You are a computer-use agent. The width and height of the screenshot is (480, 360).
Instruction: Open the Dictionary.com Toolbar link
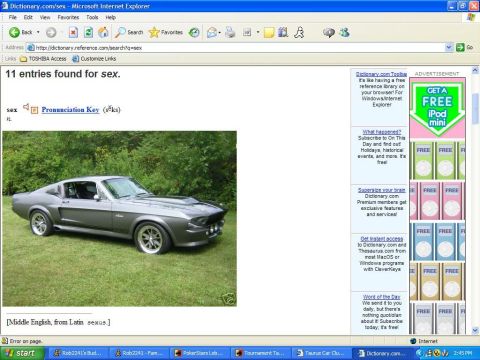381,74
